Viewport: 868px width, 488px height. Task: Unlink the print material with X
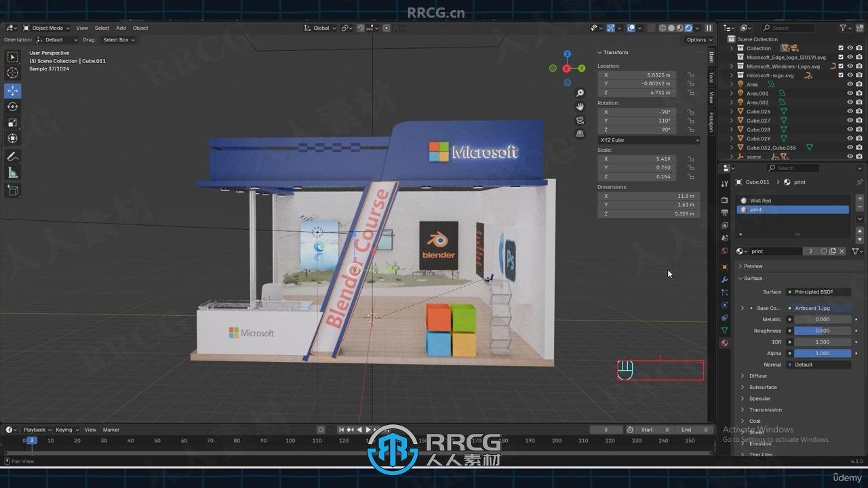[x=842, y=251]
